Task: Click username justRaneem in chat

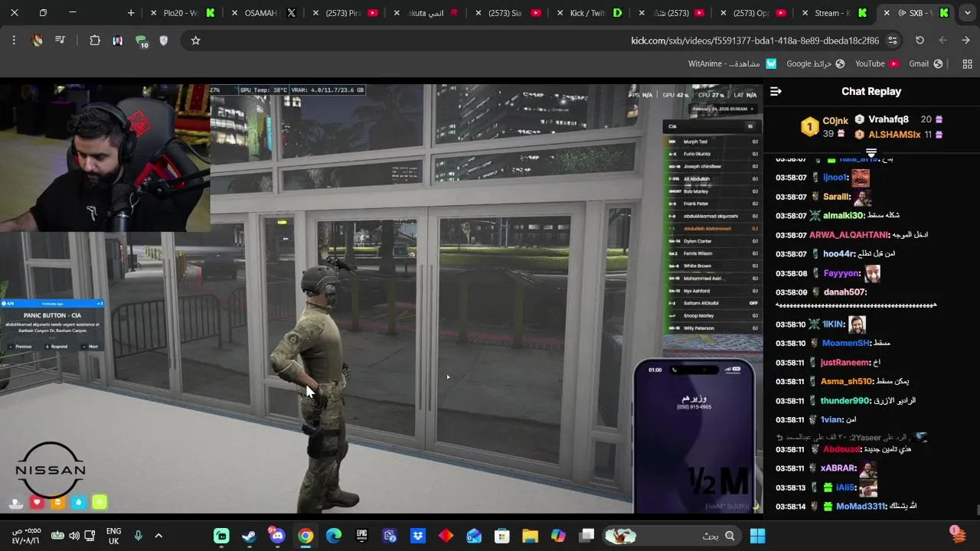Action: click(x=845, y=363)
